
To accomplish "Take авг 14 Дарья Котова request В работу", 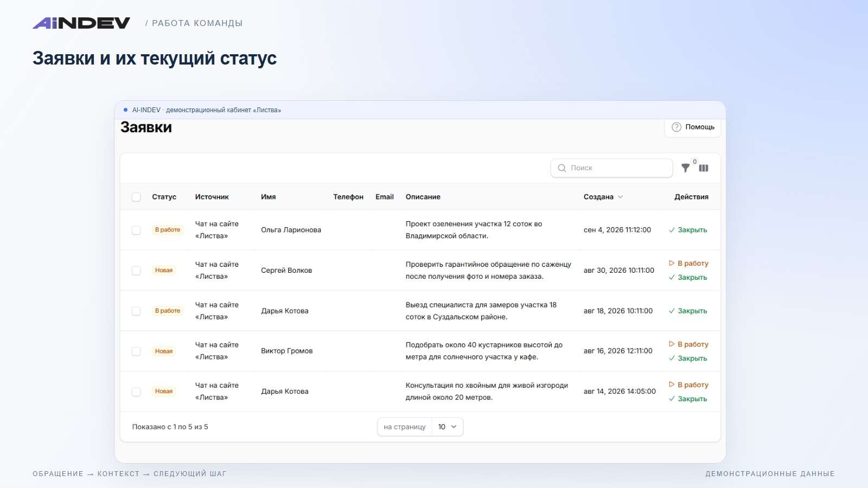I will (688, 385).
